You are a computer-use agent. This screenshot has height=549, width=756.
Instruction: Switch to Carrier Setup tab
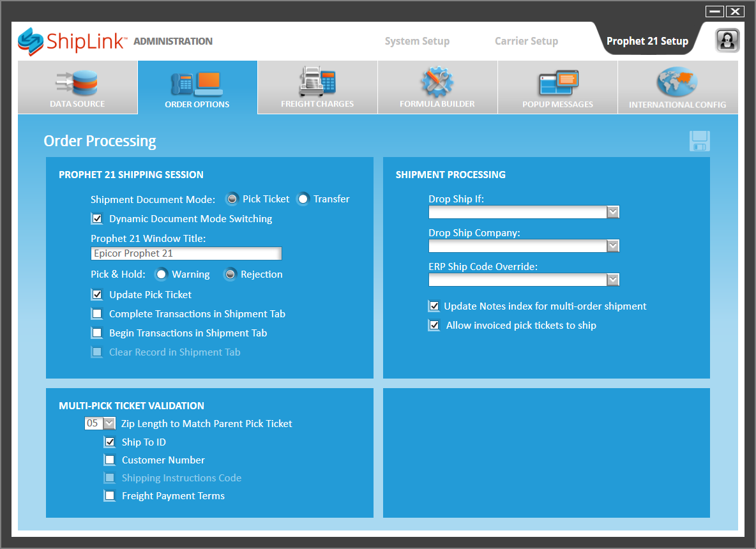(527, 41)
